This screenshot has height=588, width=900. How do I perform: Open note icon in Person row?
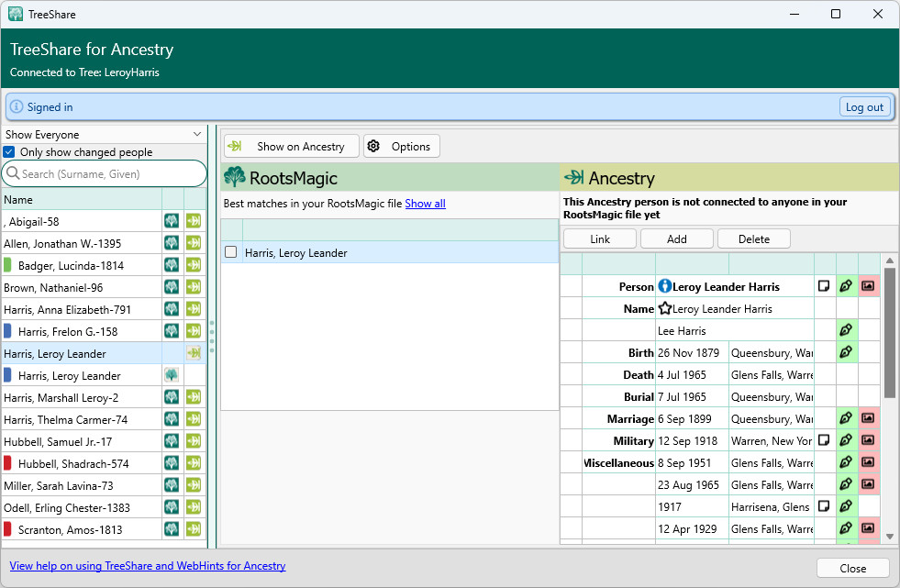click(x=824, y=285)
